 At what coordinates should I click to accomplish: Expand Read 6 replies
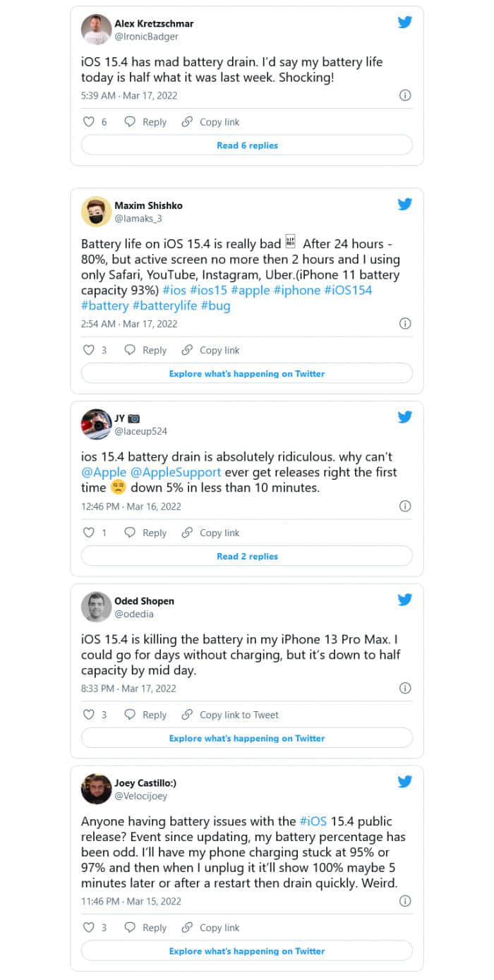click(247, 145)
